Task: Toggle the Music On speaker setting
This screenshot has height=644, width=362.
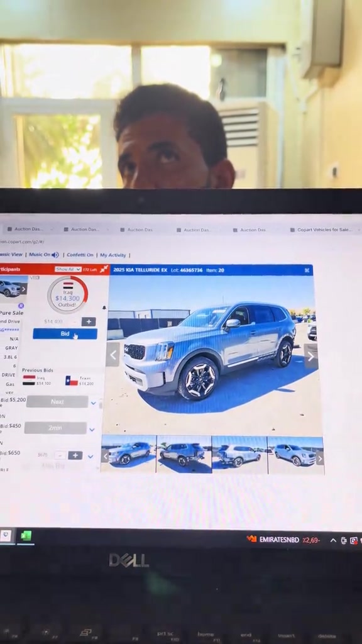Action: click(44, 255)
